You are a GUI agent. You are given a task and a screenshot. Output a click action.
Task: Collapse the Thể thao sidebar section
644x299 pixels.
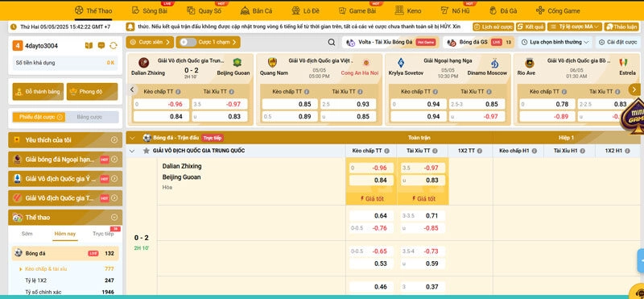click(x=114, y=217)
